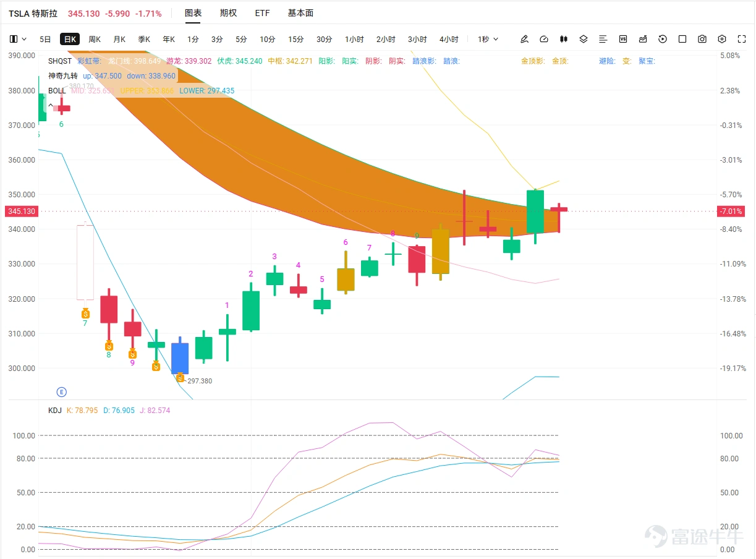Click the 345.130 current price tag on left axis
756x559 pixels.
click(22, 211)
